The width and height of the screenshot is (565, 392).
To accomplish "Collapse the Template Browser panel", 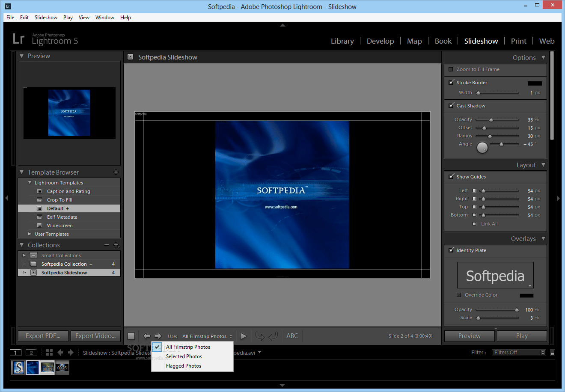I will point(21,172).
